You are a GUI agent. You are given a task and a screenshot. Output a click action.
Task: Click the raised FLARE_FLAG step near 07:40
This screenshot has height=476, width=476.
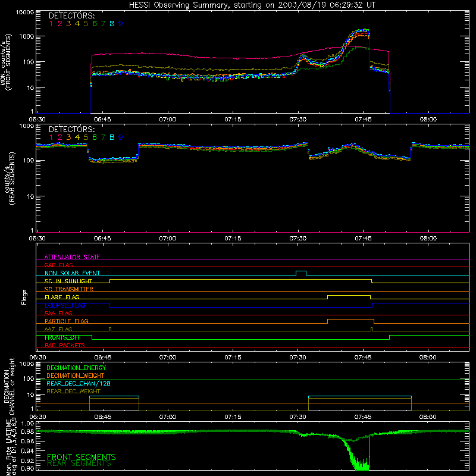point(349,297)
